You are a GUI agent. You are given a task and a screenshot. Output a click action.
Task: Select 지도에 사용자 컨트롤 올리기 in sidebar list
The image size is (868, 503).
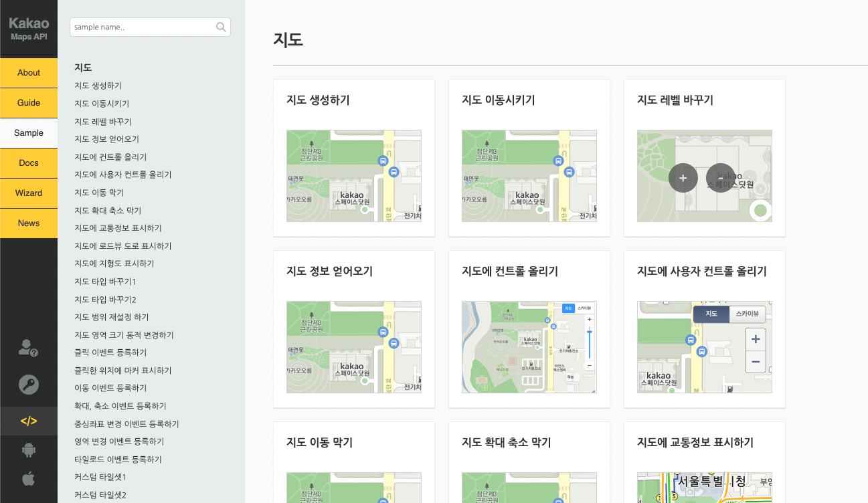point(123,175)
